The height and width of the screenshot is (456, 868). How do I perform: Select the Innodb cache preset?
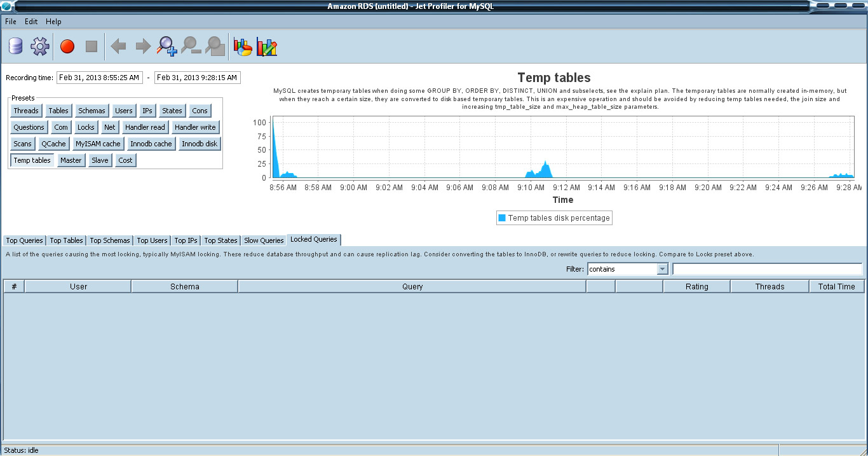pyautogui.click(x=151, y=144)
